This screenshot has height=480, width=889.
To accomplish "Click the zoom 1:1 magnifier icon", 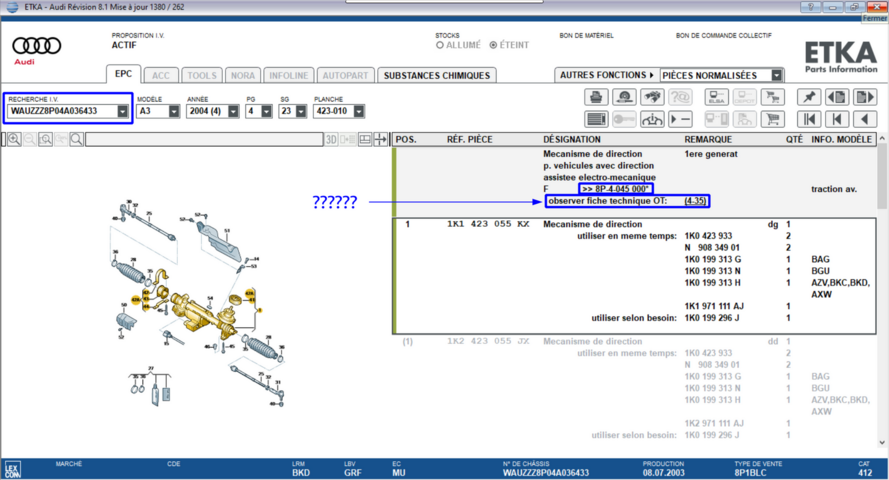I will [x=45, y=139].
